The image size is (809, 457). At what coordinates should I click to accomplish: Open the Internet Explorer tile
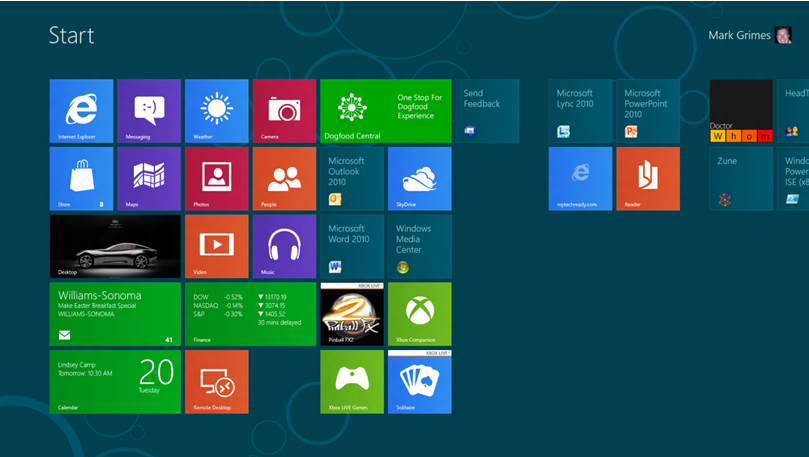click(81, 111)
